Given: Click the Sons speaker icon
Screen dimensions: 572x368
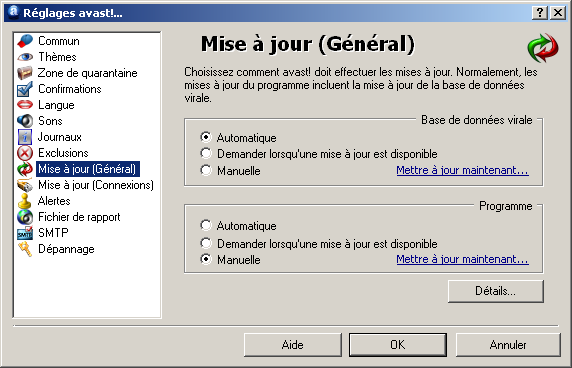Looking at the screenshot, I should click(x=25, y=121).
